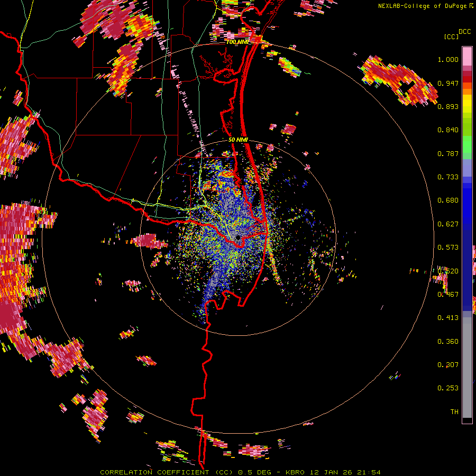Click the 0.680 colorbar value

448,200
